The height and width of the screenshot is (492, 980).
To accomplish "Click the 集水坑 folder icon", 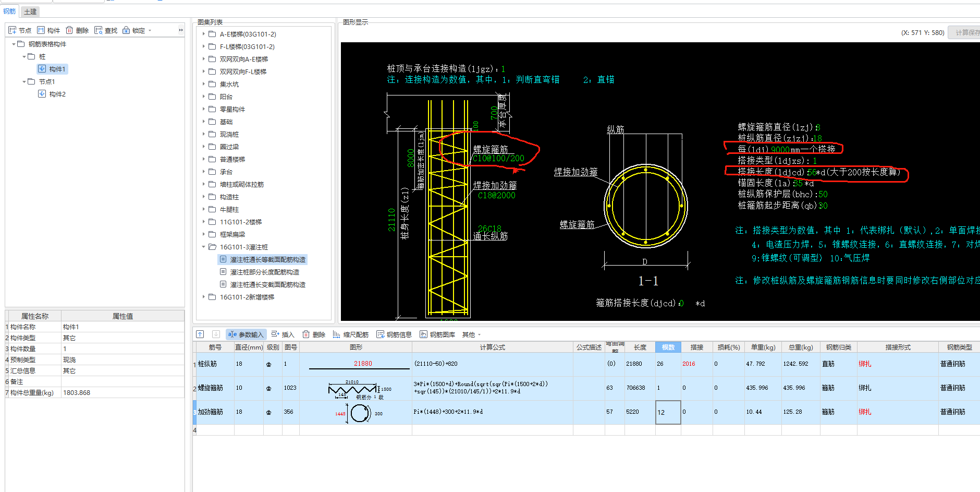I will 212,84.
